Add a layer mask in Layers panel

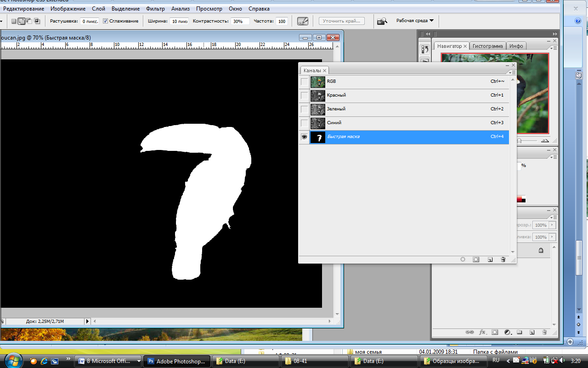click(495, 332)
